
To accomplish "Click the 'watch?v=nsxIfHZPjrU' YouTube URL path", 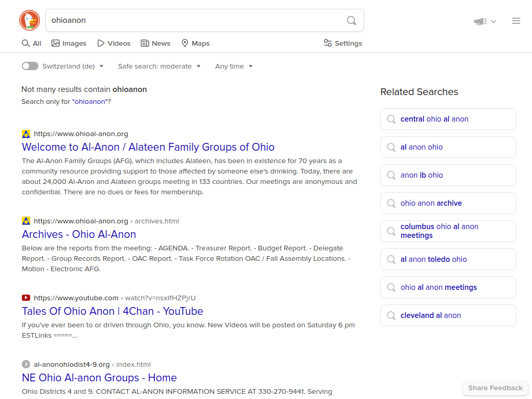I will click(x=161, y=298).
